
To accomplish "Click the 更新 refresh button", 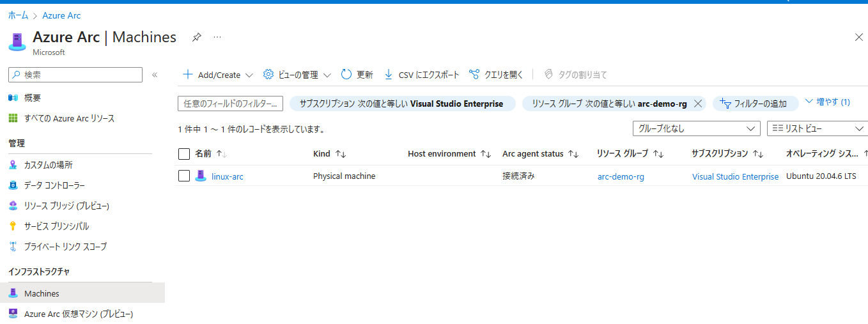I will [x=357, y=75].
